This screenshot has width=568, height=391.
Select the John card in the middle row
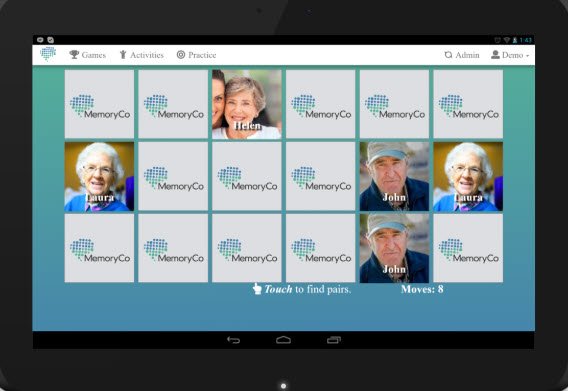click(394, 176)
